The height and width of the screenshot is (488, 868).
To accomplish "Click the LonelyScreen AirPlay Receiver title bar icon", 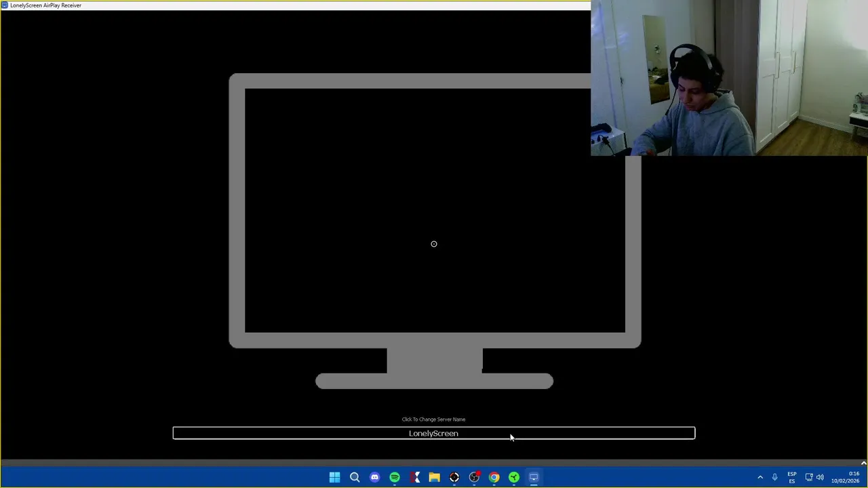I will [x=5, y=5].
